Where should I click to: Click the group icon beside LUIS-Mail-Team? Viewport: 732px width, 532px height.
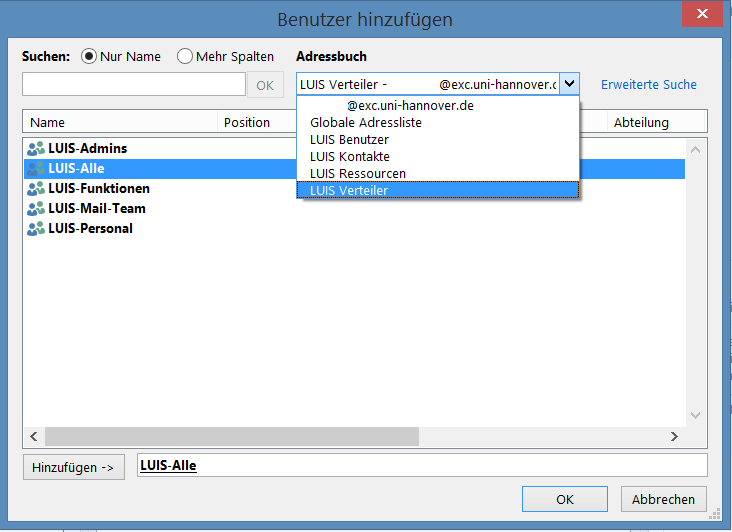point(36,209)
